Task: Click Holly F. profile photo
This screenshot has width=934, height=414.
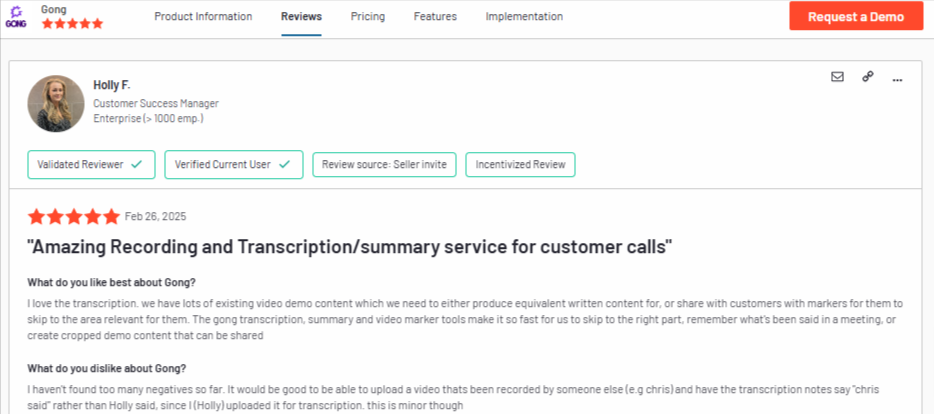Action: coord(56,104)
